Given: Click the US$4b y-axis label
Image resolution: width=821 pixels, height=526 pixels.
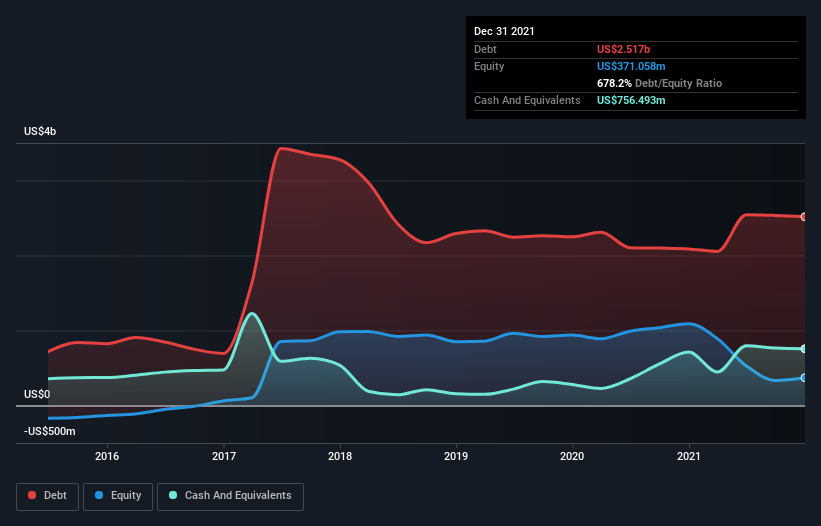Looking at the screenshot, I should pyautogui.click(x=40, y=131).
